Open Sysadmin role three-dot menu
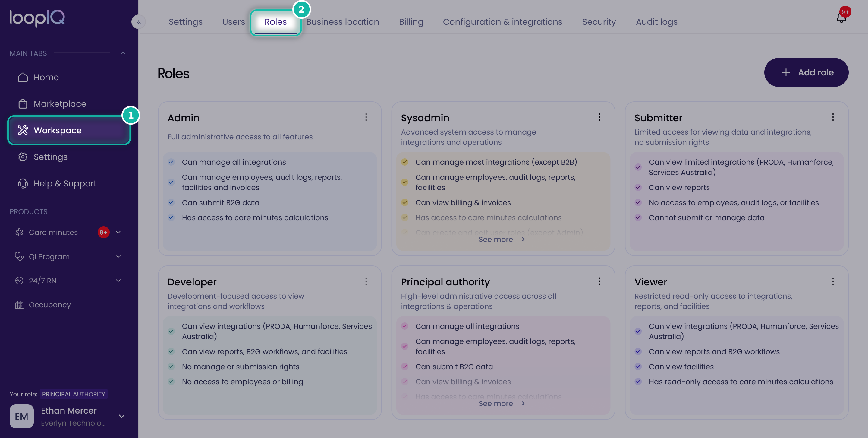Screen dimensions: 868x438 [x=599, y=117]
